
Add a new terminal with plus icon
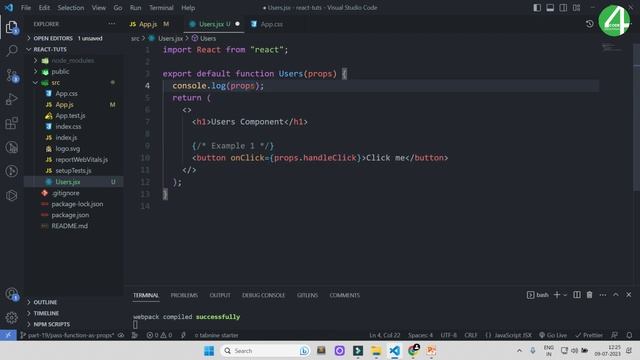[x=557, y=295]
